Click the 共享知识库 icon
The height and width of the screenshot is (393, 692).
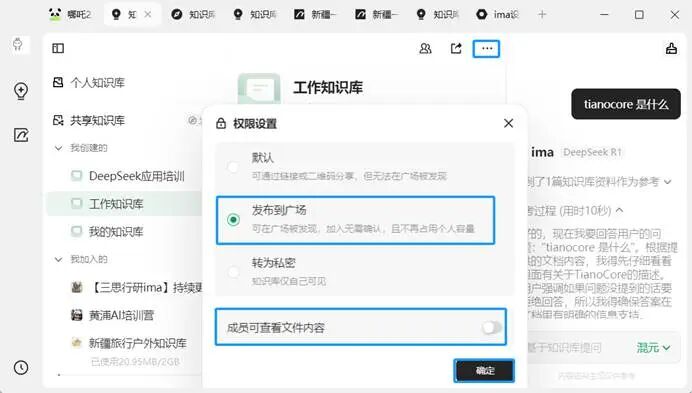58,120
